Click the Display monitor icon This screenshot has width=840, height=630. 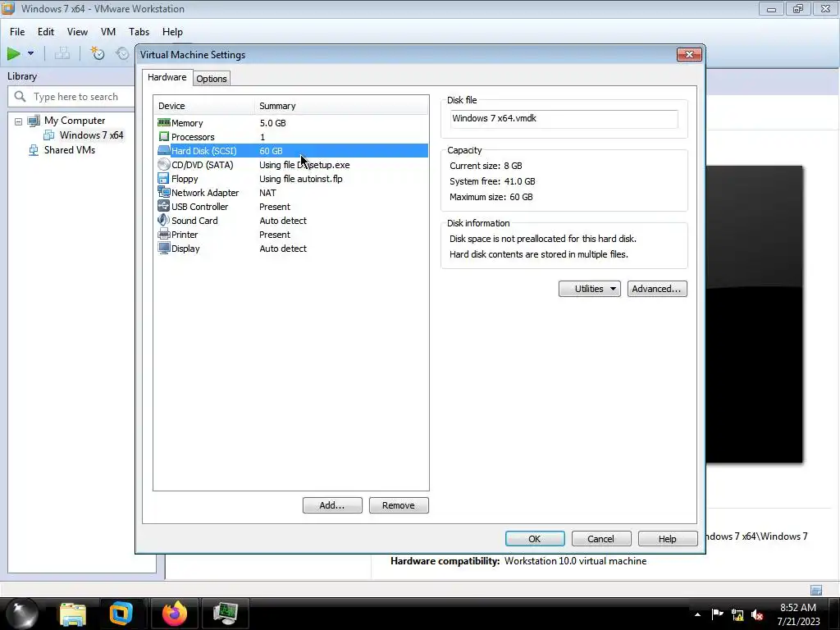pos(164,248)
